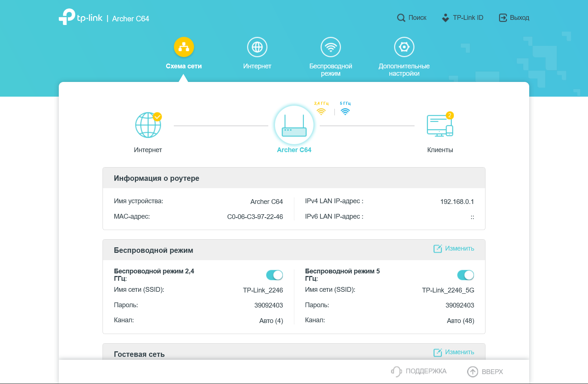Viewport: 588px width, 384px height.
Task: Click the channel value Авто (4)
Action: (271, 321)
